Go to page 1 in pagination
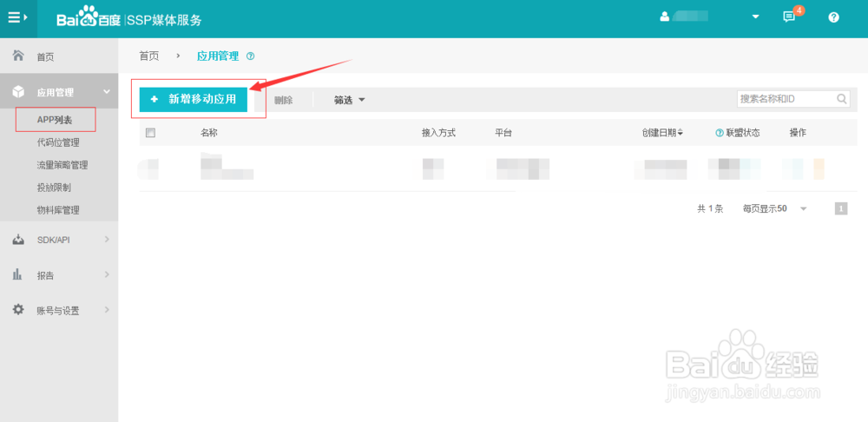 [841, 208]
